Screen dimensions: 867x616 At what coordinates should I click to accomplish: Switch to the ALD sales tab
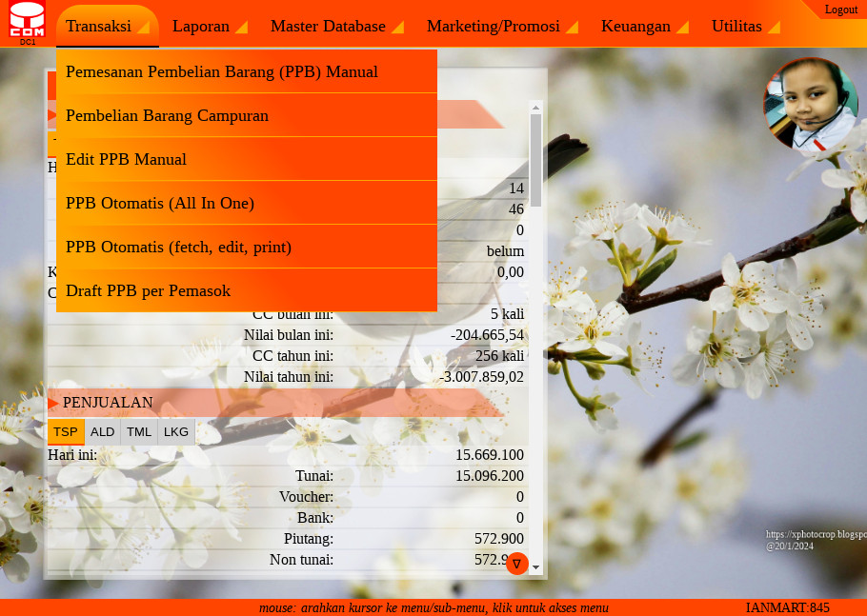(102, 432)
